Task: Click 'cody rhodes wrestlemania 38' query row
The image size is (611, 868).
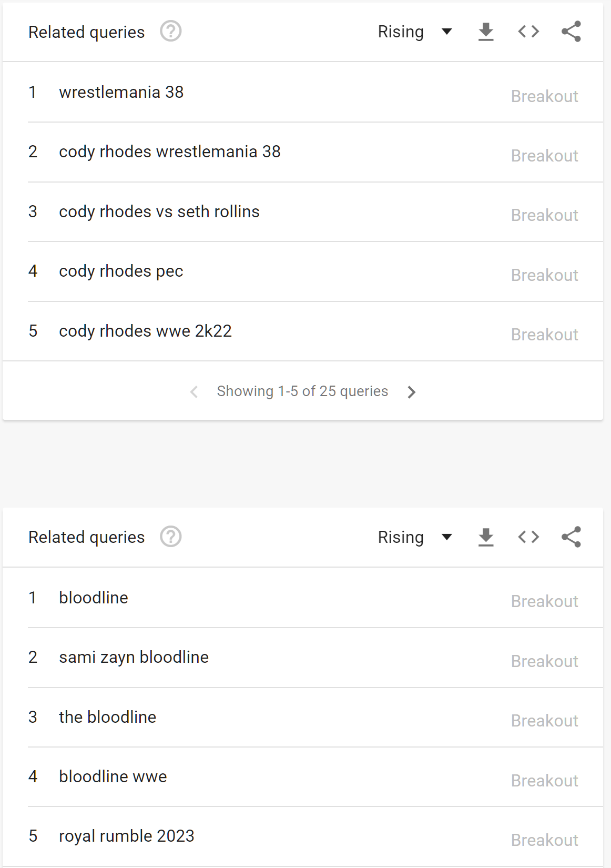Action: [x=170, y=152]
